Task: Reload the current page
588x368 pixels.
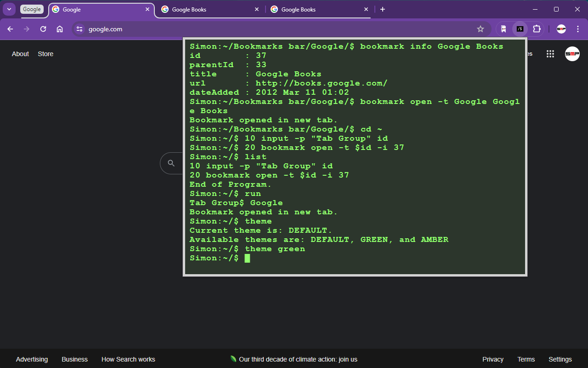Action: click(43, 29)
